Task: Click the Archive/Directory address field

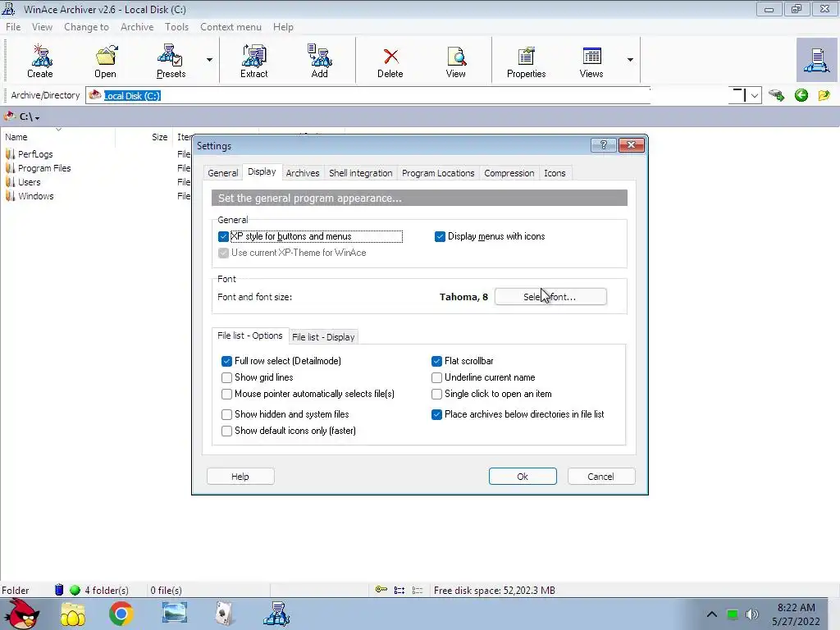Action: [368, 95]
